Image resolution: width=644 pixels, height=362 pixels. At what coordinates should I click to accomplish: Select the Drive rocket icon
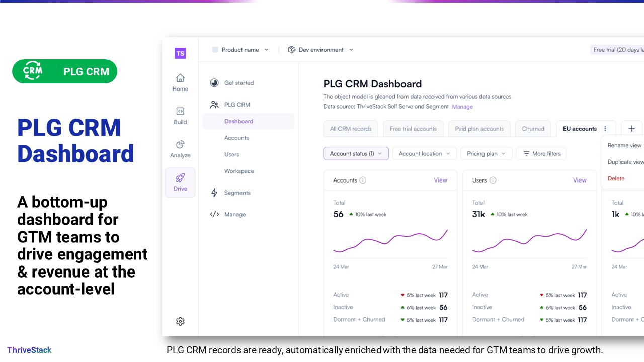(x=180, y=177)
